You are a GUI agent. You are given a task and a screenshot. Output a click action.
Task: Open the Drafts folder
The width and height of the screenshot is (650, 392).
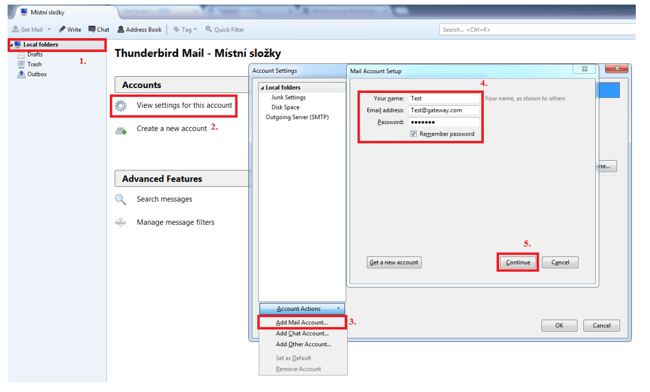click(35, 54)
